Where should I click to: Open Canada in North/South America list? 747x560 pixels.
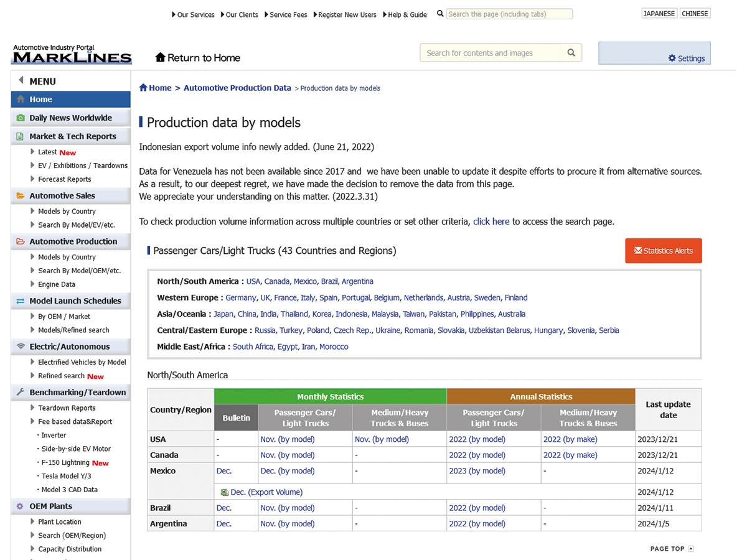tap(277, 281)
